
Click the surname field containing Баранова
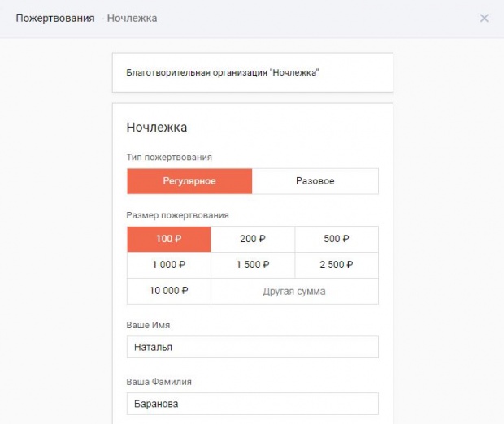252,404
